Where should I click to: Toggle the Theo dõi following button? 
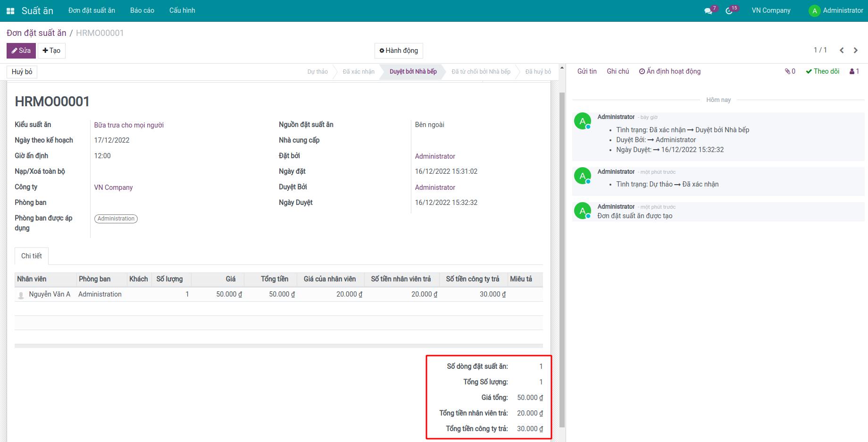823,71
